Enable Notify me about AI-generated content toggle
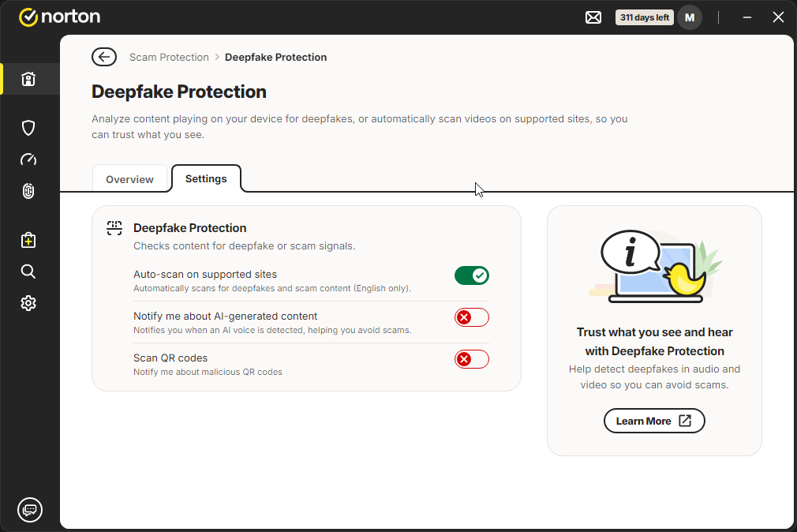The height and width of the screenshot is (532, 797). [x=472, y=317]
